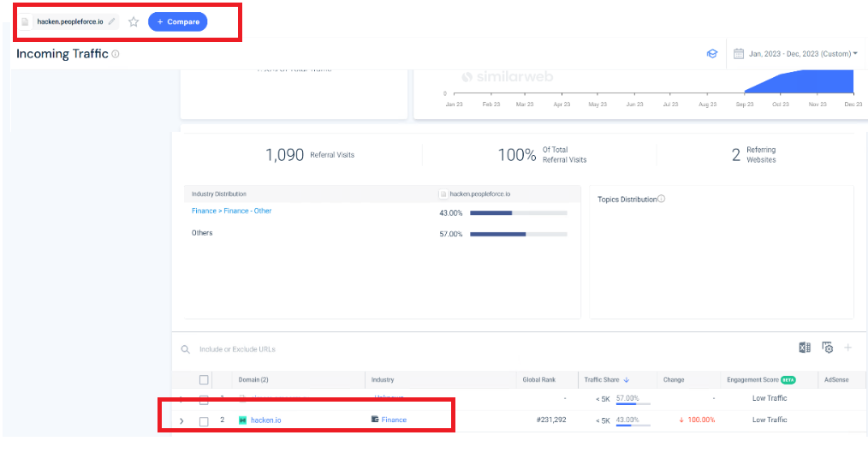Click the 100.00% change value
The height and width of the screenshot is (453, 868).
[x=701, y=420]
